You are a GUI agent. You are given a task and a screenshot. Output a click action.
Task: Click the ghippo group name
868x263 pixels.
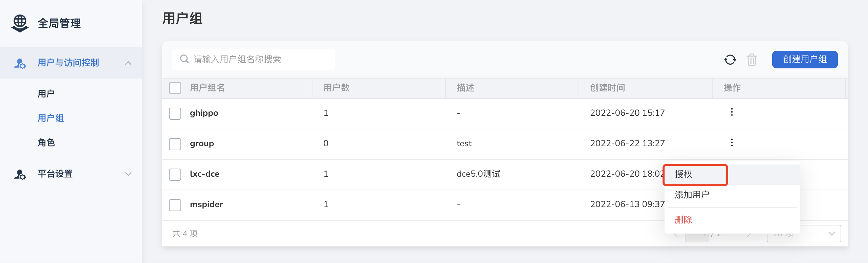[x=204, y=113]
